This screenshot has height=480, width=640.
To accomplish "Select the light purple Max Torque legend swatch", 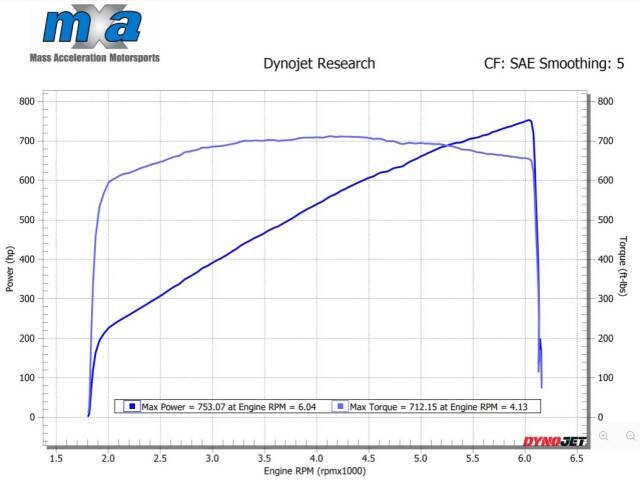I will pyautogui.click(x=340, y=406).
